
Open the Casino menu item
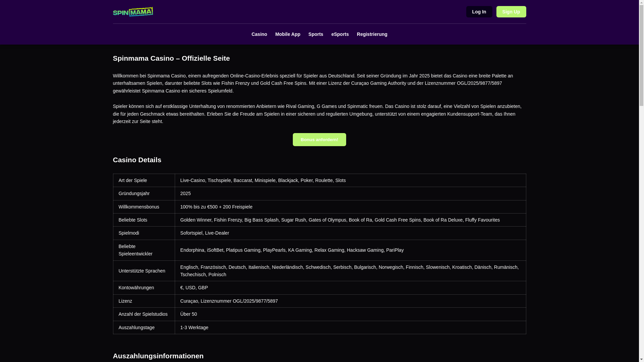coord(259,34)
